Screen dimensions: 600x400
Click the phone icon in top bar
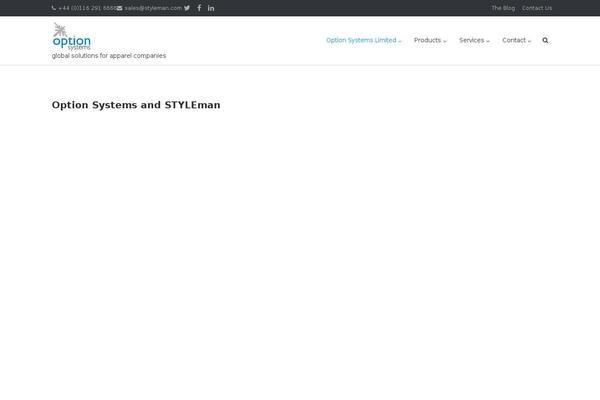pos(54,8)
